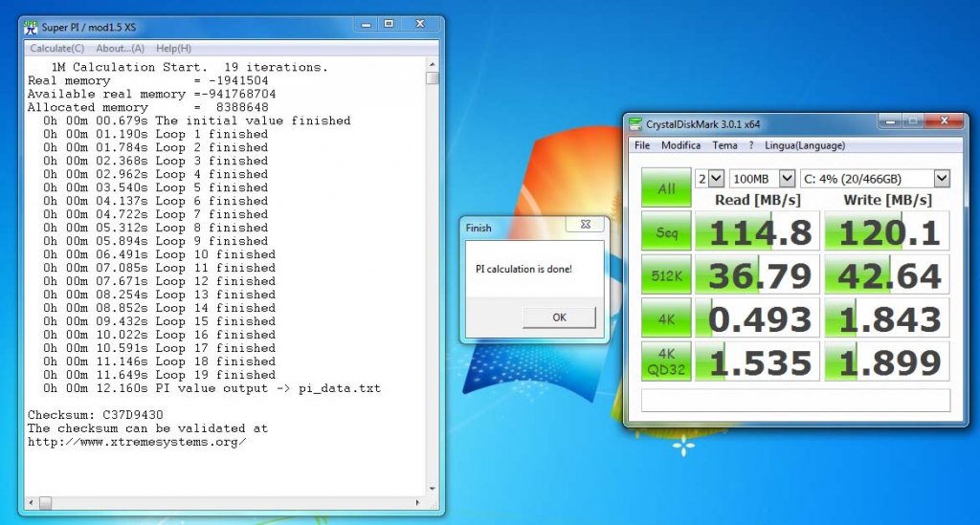The height and width of the screenshot is (525, 980).
Task: Start the 4K QD32 benchmark test
Action: (x=666, y=361)
